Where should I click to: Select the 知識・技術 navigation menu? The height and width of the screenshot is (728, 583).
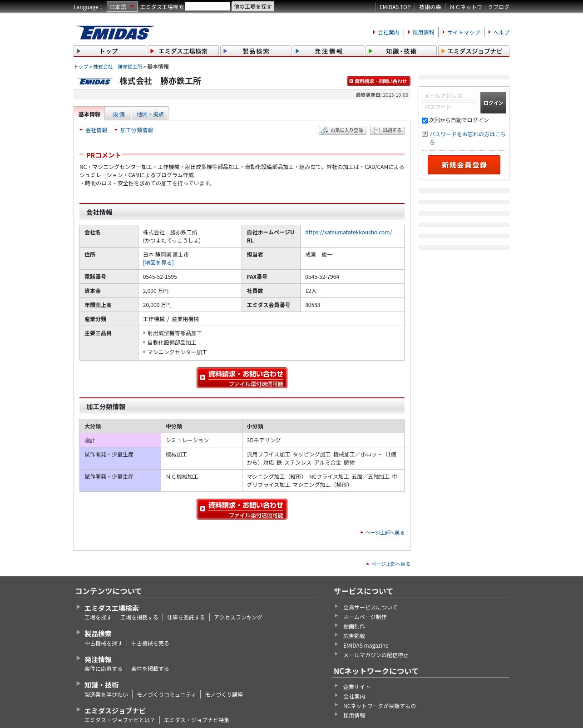click(x=401, y=51)
